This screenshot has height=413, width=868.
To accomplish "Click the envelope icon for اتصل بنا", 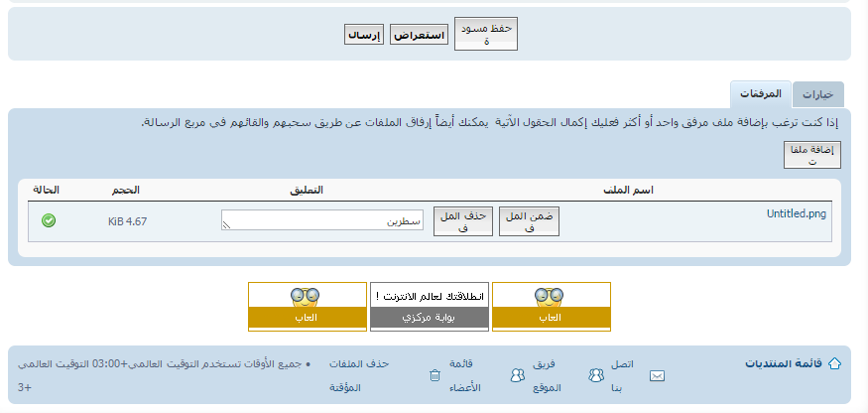I will coord(657,375).
